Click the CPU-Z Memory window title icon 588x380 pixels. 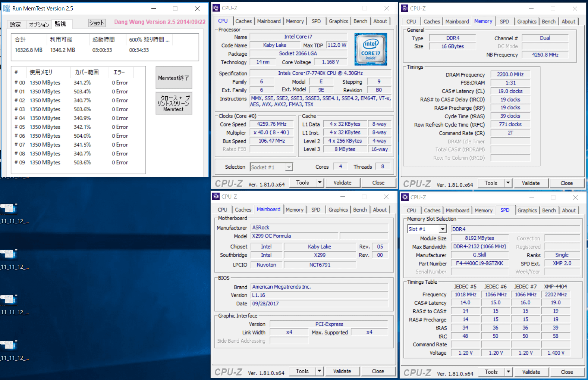405,9
